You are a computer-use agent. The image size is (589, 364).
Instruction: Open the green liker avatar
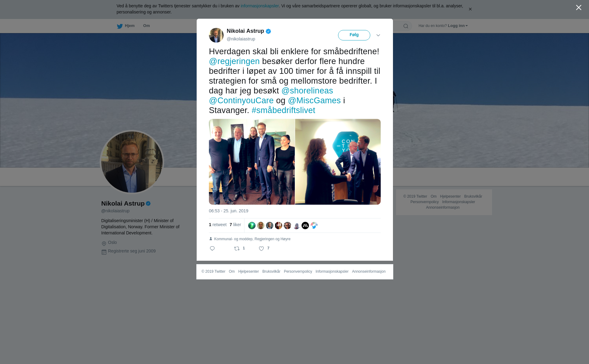point(252,226)
